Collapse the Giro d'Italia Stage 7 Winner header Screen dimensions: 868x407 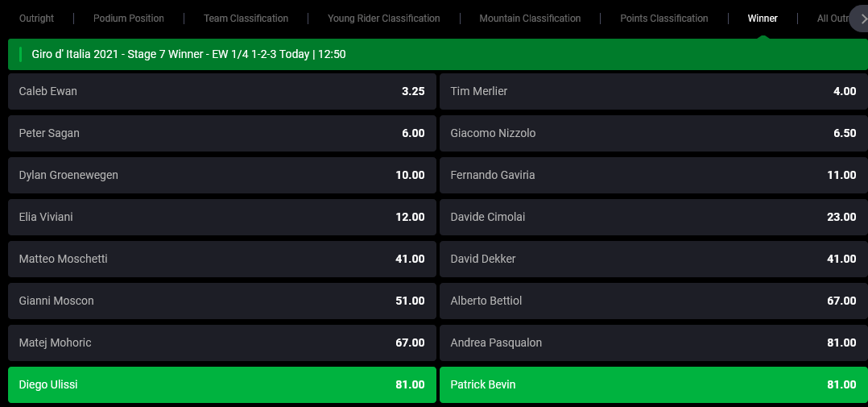(x=438, y=54)
